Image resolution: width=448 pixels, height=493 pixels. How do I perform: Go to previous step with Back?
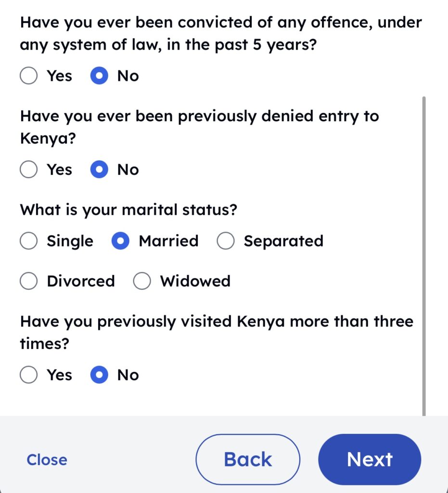pos(248,459)
